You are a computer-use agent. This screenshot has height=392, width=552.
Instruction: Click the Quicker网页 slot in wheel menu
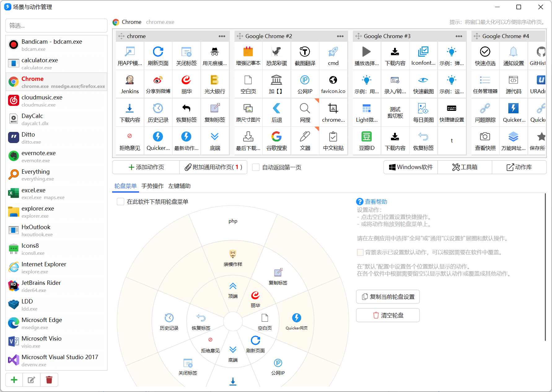296,321
